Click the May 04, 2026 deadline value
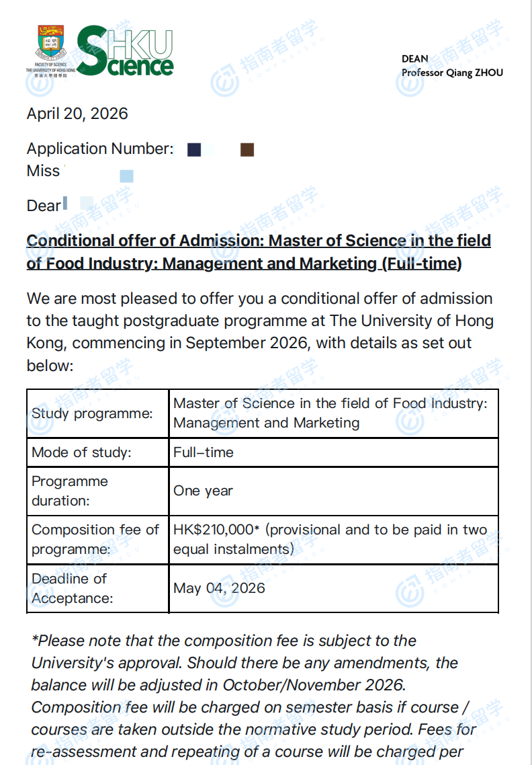 219,588
